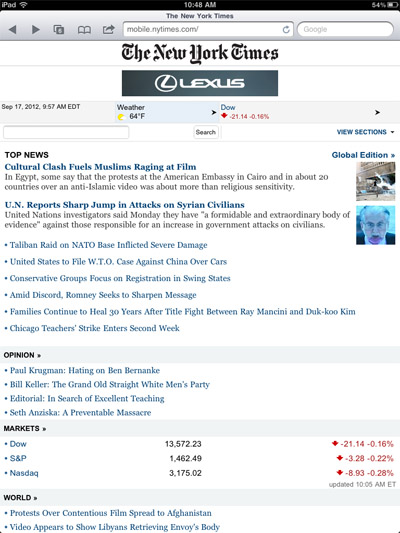Click the Google search field
The width and height of the screenshot is (400, 533).
(x=345, y=29)
